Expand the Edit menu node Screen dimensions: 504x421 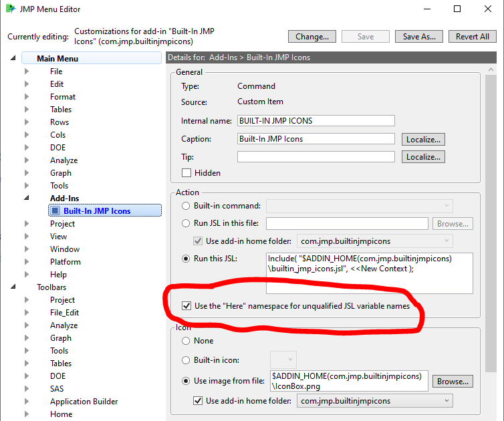tap(27, 84)
